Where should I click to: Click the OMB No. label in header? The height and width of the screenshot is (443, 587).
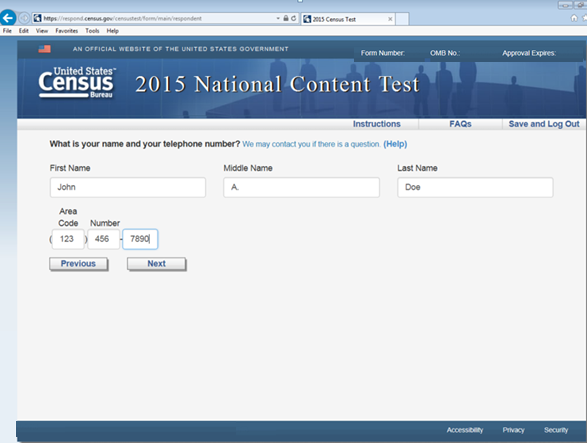(445, 53)
